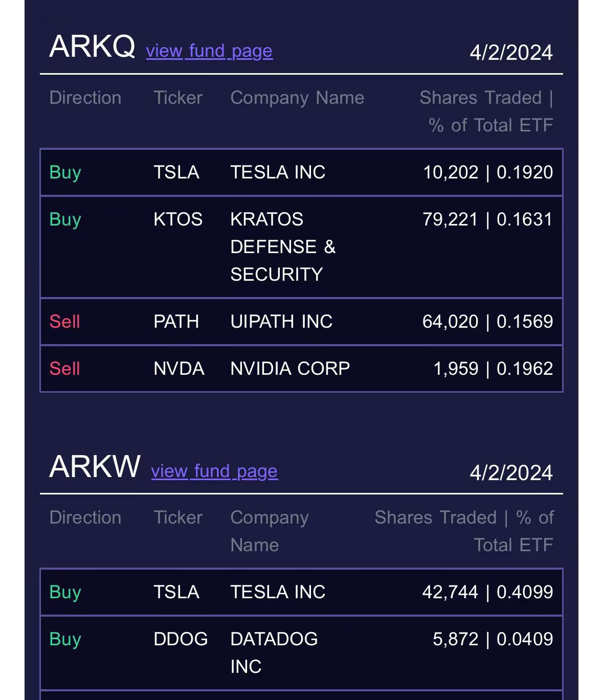Click the ARKW Company Name column header
This screenshot has height=700, width=603.
[270, 531]
